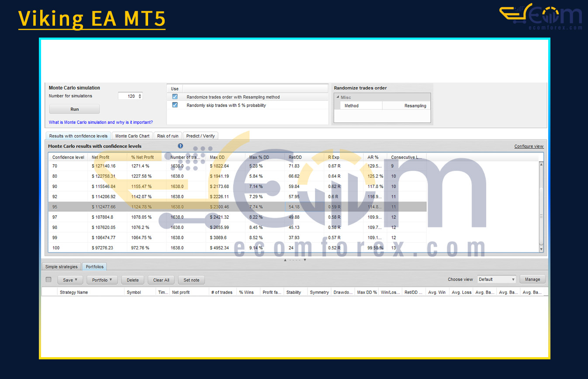Screen dimensions: 588x379
Task: Open the Monte Carlo help icon
Action: click(180, 146)
